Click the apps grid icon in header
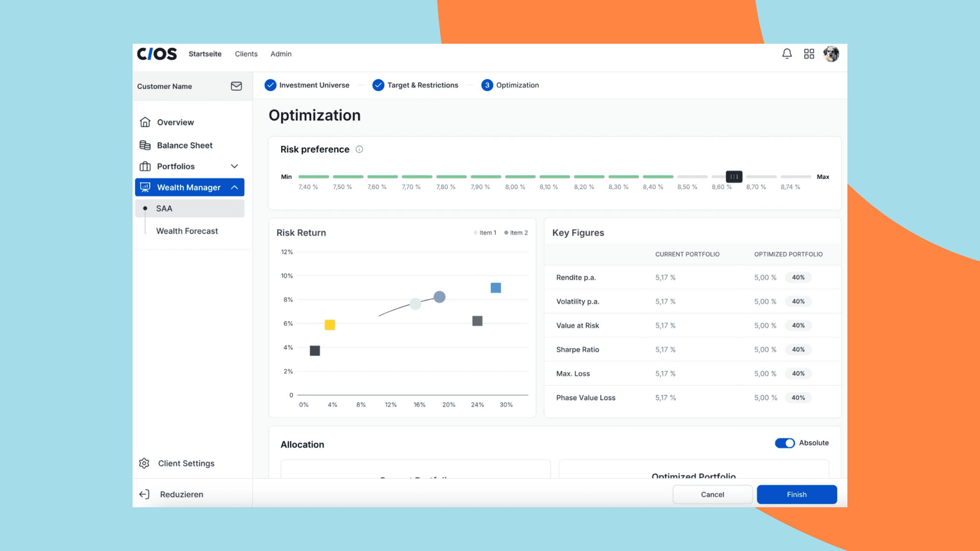The image size is (980, 551). click(809, 53)
